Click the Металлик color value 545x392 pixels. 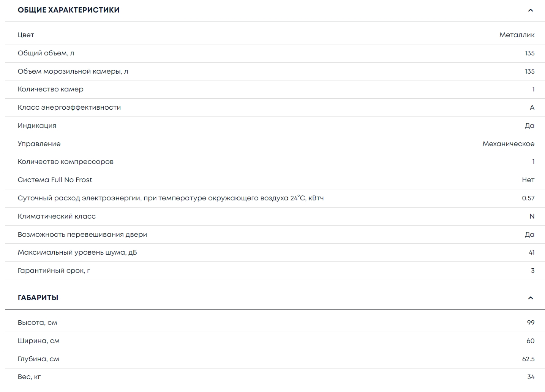tap(517, 35)
